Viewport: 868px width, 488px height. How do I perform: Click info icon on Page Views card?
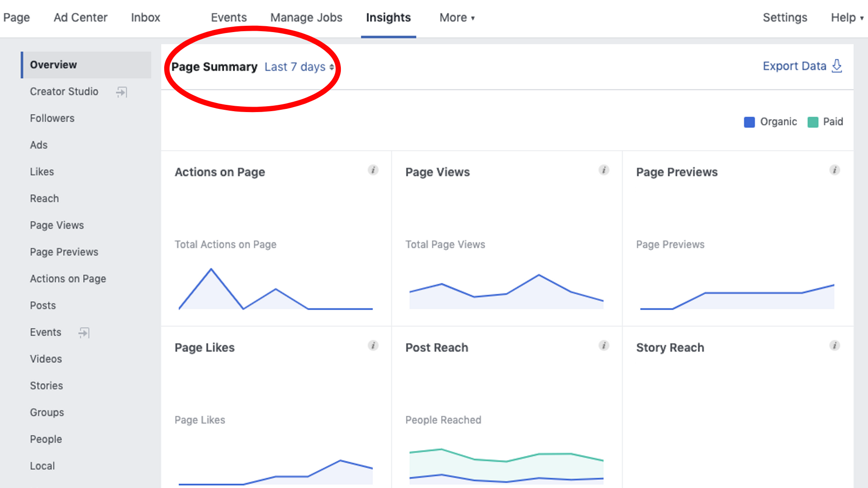(x=604, y=170)
